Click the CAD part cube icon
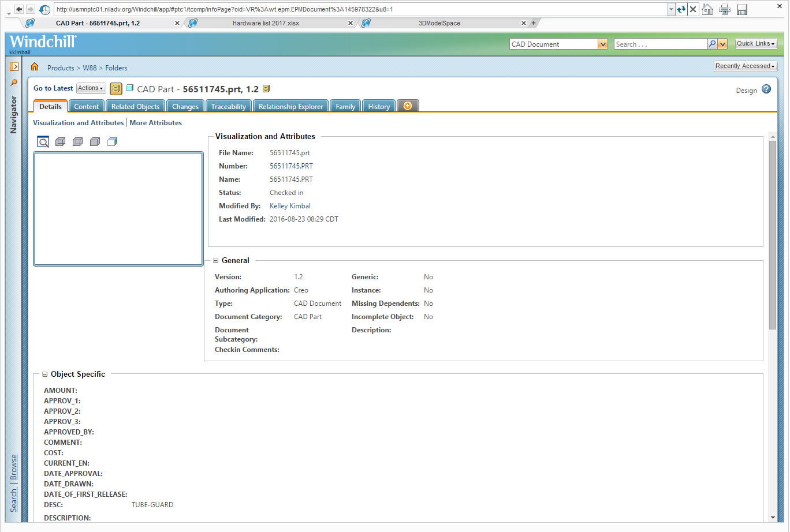Screen dimensions: 790x532 pos(130,88)
